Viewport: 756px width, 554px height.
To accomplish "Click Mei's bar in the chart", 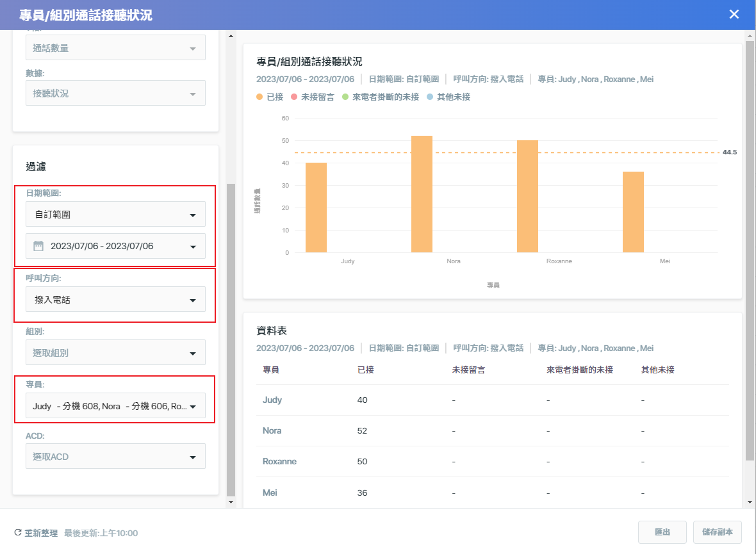I will click(633, 211).
